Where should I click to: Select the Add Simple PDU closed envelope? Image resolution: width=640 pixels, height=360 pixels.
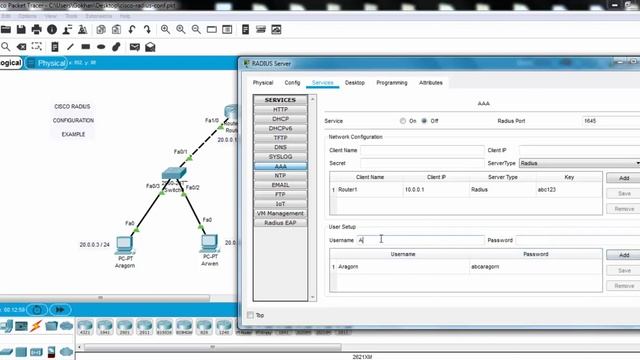point(135,47)
